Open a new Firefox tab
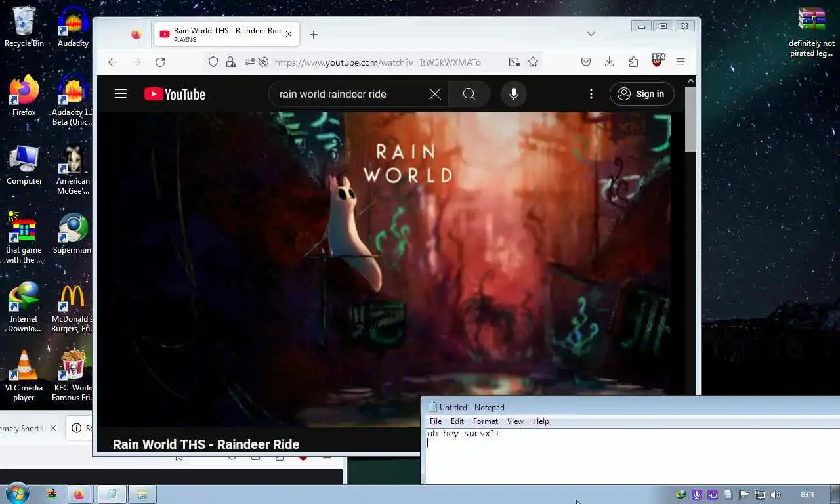 (x=313, y=35)
